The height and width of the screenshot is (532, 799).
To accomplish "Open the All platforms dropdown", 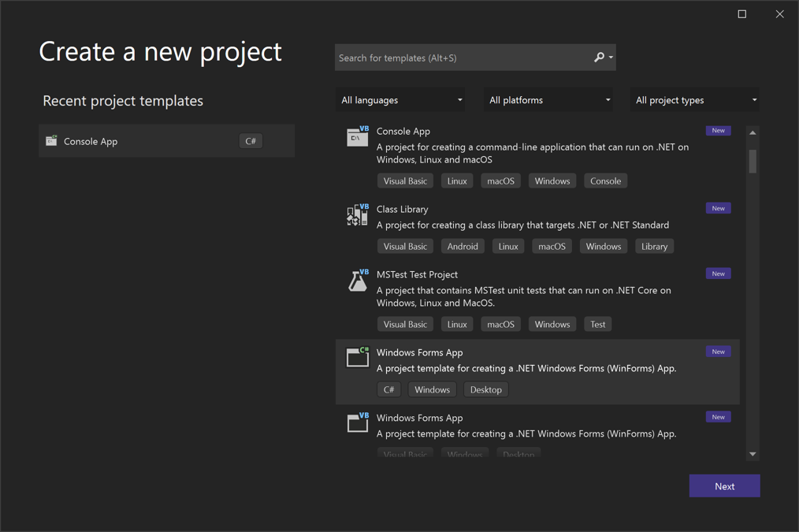I will tap(548, 100).
